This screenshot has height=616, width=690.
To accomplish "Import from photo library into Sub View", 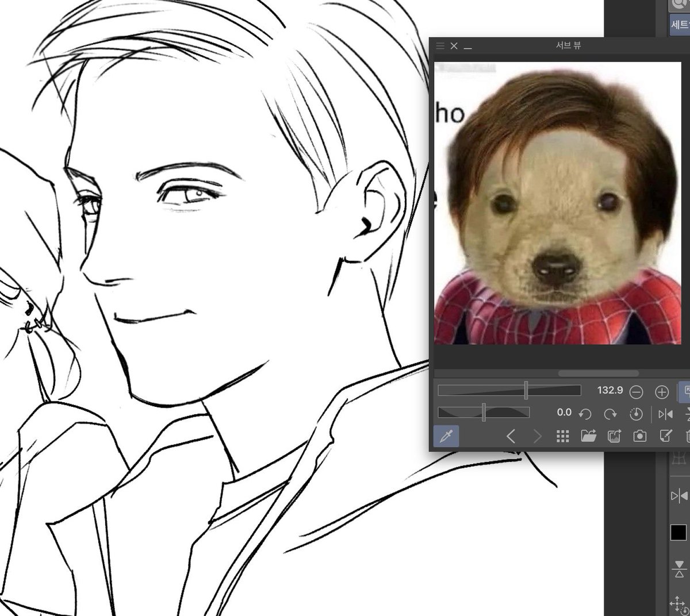I will click(x=614, y=436).
